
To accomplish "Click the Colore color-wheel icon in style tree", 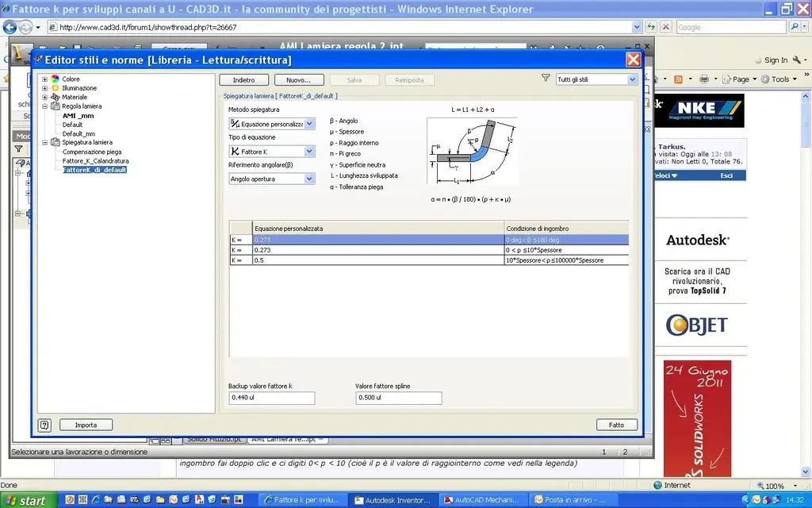I will click(x=55, y=79).
